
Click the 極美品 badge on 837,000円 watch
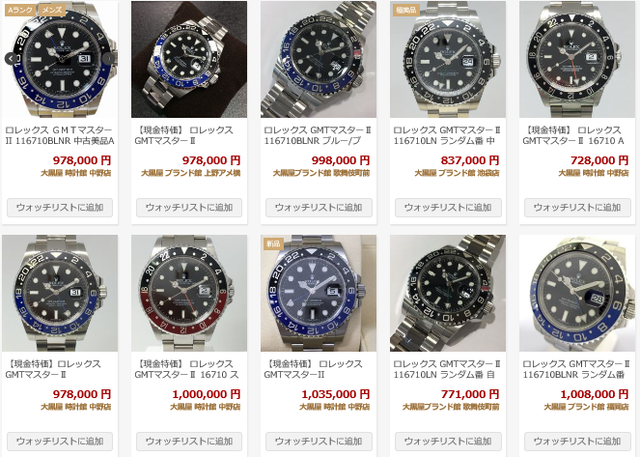pos(406,10)
